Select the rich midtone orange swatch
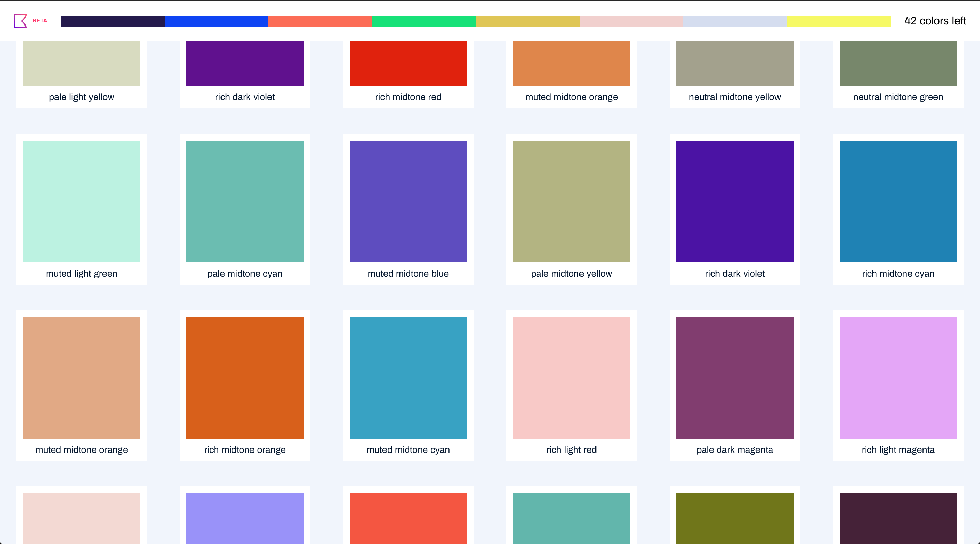This screenshot has width=980, height=544. 245,377
